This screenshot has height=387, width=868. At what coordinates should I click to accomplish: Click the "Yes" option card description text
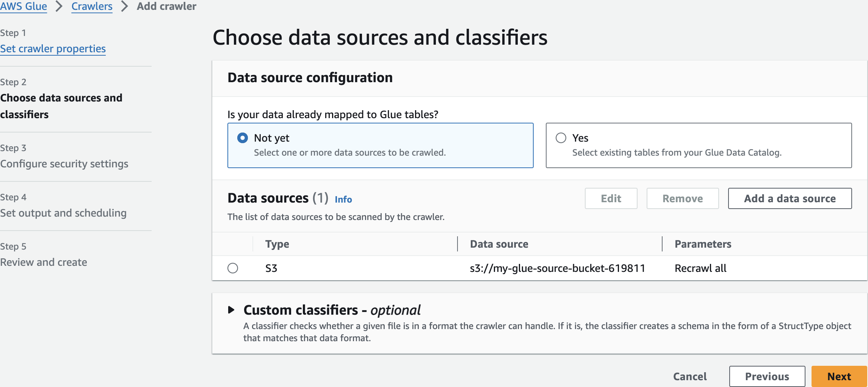[677, 153]
